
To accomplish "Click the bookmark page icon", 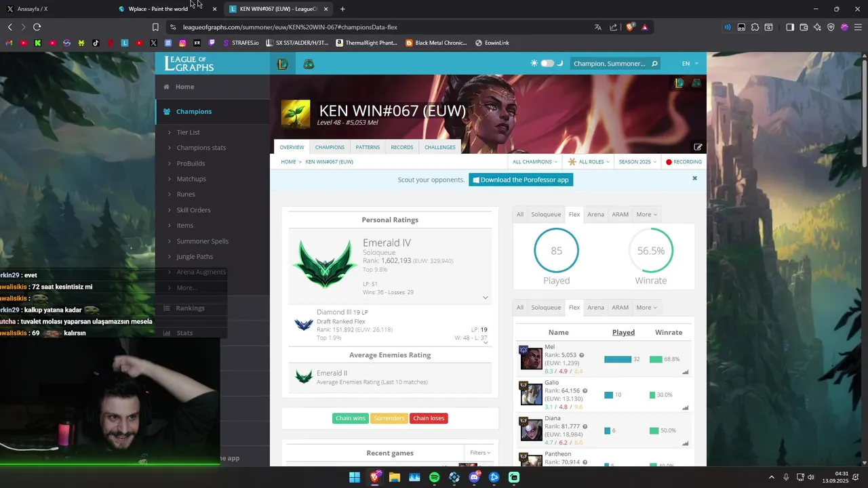I will point(155,27).
